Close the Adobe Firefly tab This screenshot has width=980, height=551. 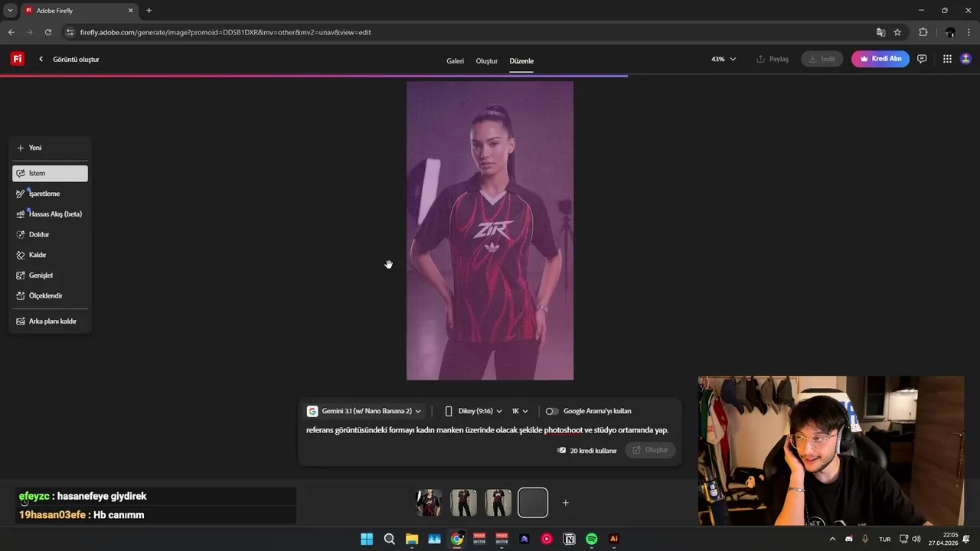131,11
